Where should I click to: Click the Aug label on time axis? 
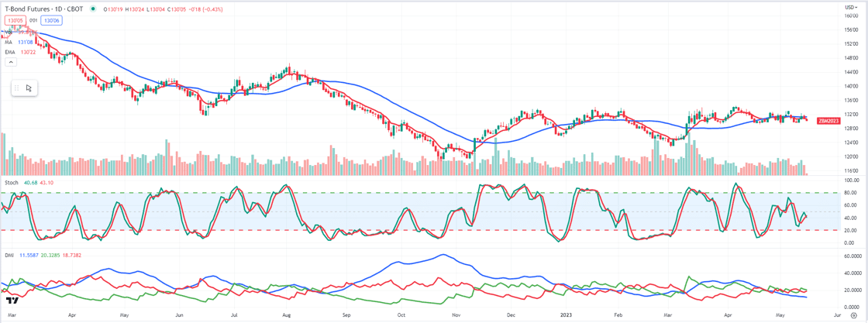pyautogui.click(x=286, y=314)
